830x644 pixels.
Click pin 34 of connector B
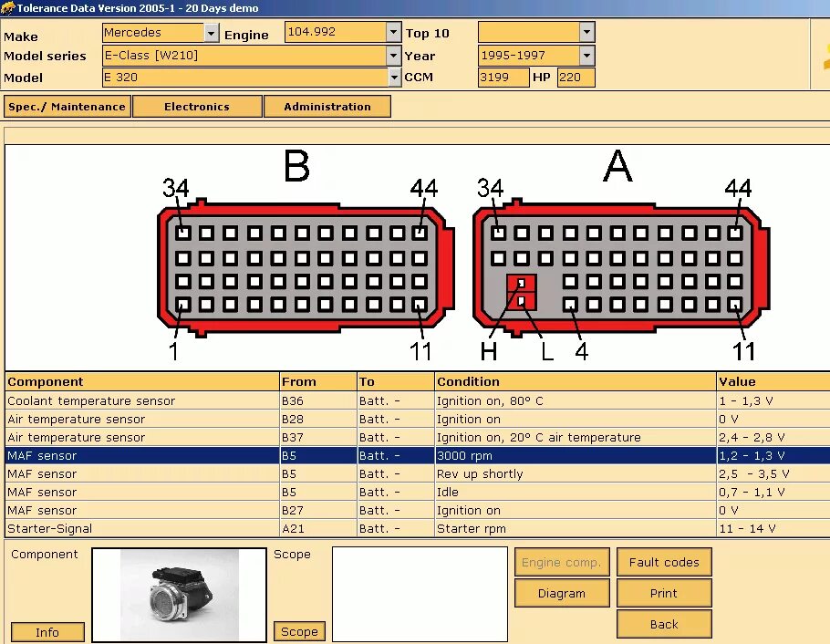(183, 233)
